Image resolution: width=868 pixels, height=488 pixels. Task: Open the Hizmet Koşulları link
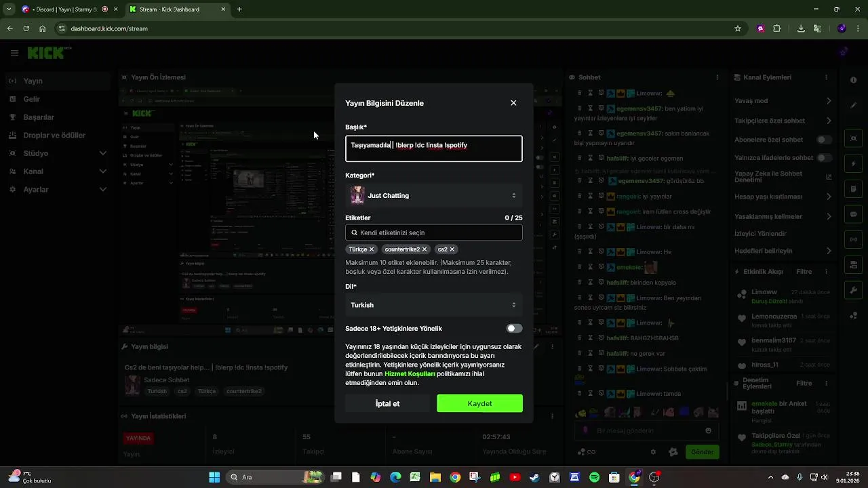click(410, 373)
